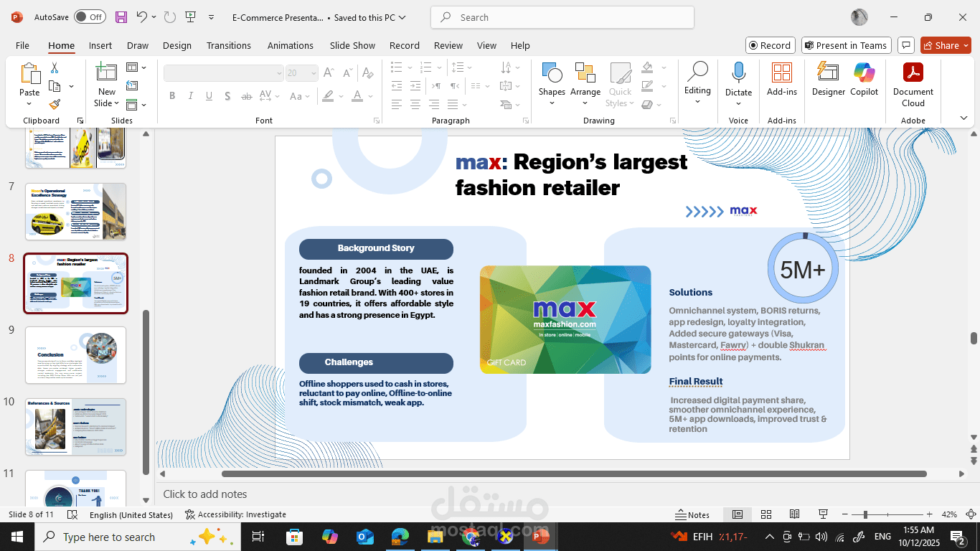Switch to the Transitions tab
This screenshot has height=551, width=980.
229,45
